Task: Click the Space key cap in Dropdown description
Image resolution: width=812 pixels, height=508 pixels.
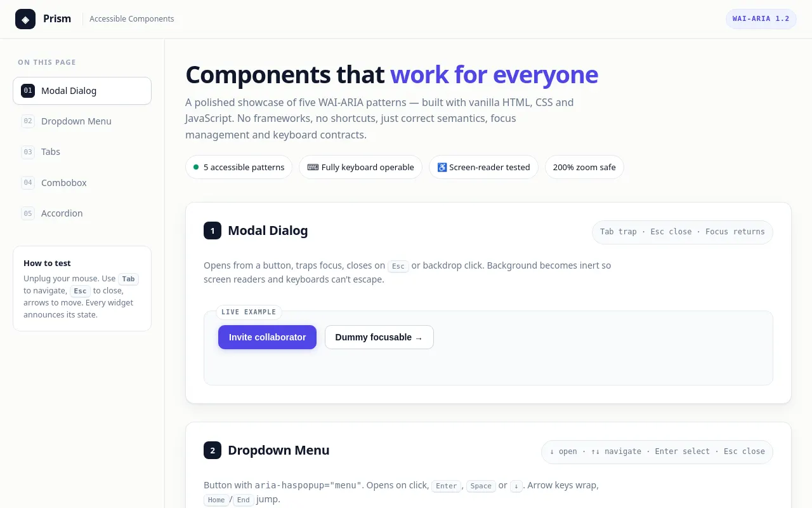Action: point(481,486)
